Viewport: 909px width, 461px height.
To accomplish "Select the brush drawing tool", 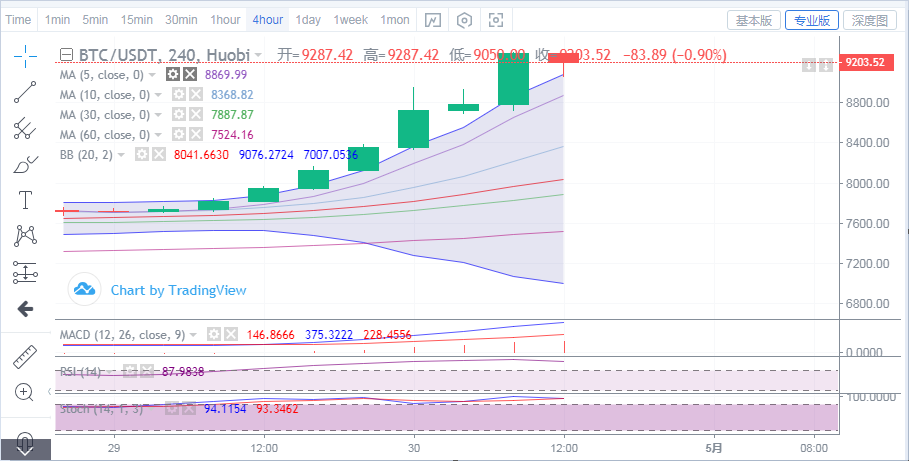I will click(26, 165).
